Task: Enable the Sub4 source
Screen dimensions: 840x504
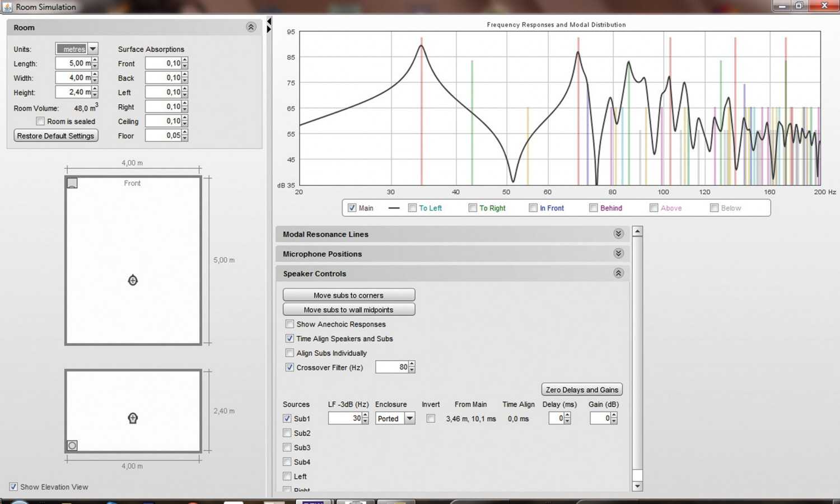Action: point(287,462)
